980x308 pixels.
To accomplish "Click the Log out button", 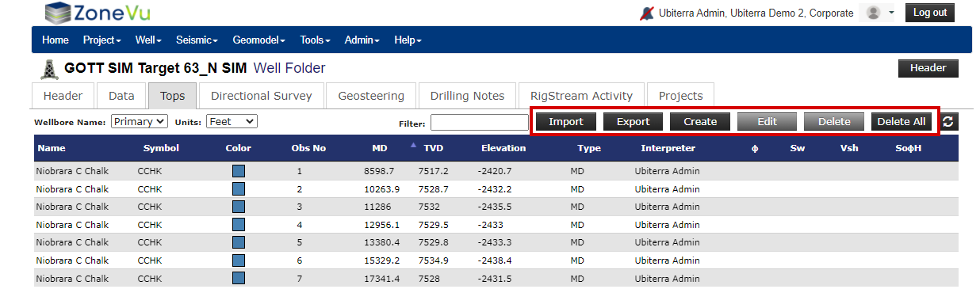I will click(x=929, y=13).
